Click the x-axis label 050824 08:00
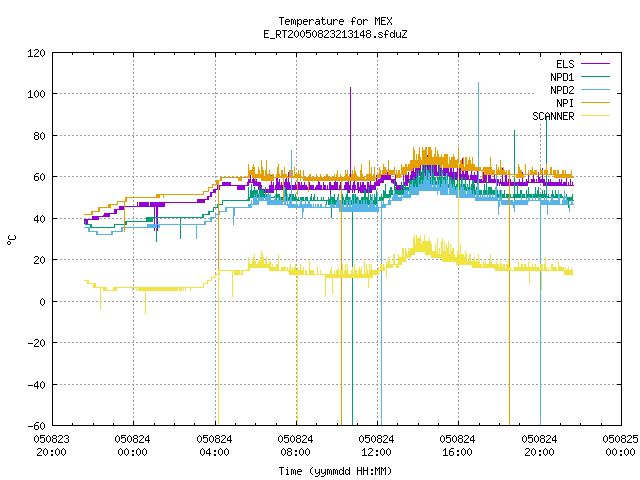The image size is (640, 480). coord(295,446)
